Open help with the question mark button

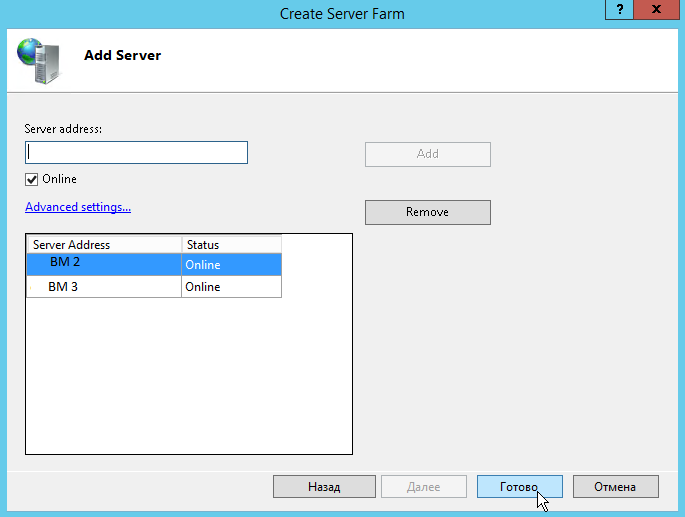click(x=619, y=9)
